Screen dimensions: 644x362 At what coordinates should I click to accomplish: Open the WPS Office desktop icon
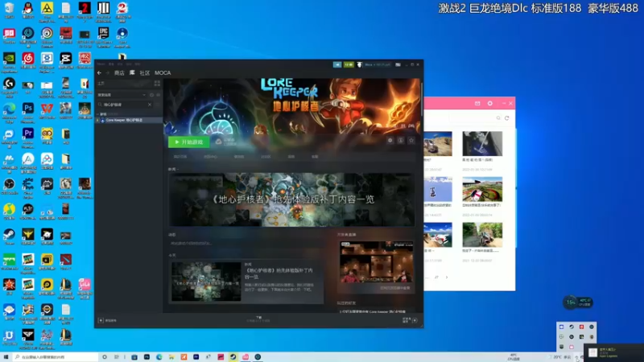[47, 110]
